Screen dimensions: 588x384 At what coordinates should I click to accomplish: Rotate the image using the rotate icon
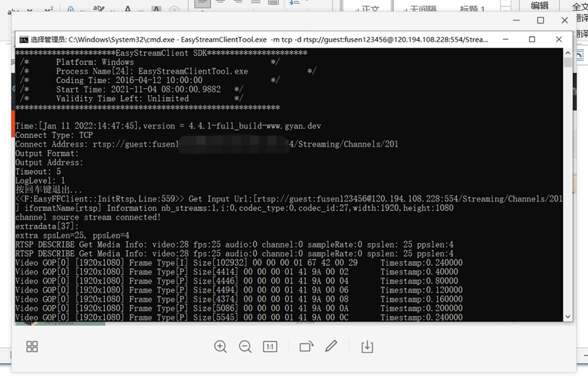(307, 347)
